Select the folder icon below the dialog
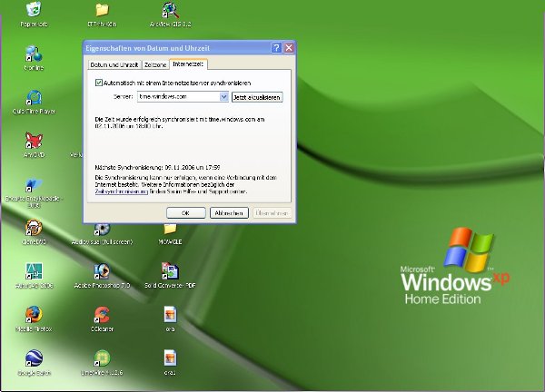 [x=170, y=230]
